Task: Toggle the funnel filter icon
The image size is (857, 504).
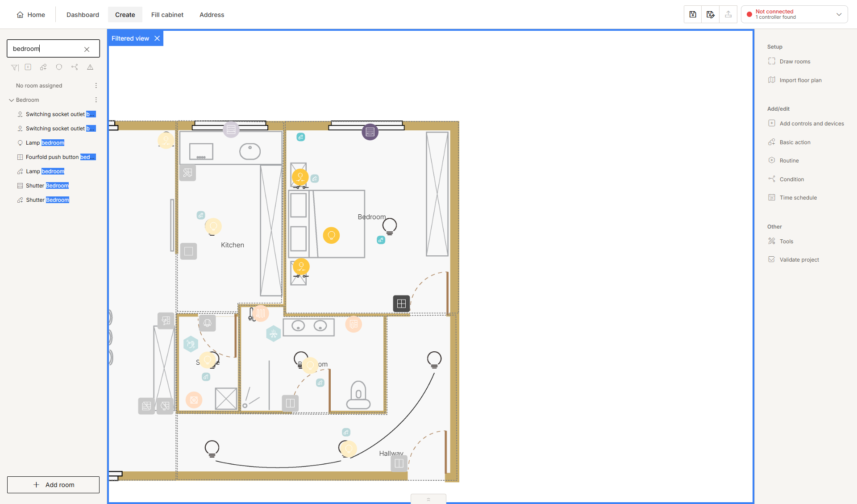Action: coord(15,67)
